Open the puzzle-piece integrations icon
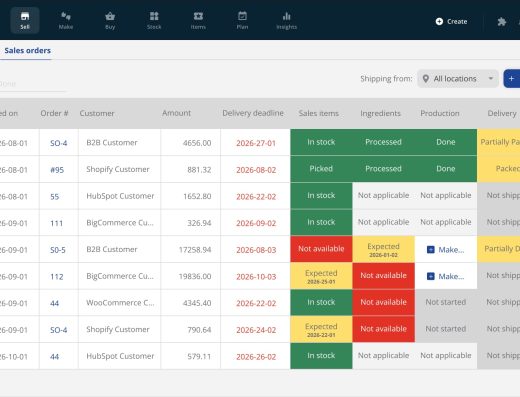The height and width of the screenshot is (397, 520). pyautogui.click(x=502, y=22)
